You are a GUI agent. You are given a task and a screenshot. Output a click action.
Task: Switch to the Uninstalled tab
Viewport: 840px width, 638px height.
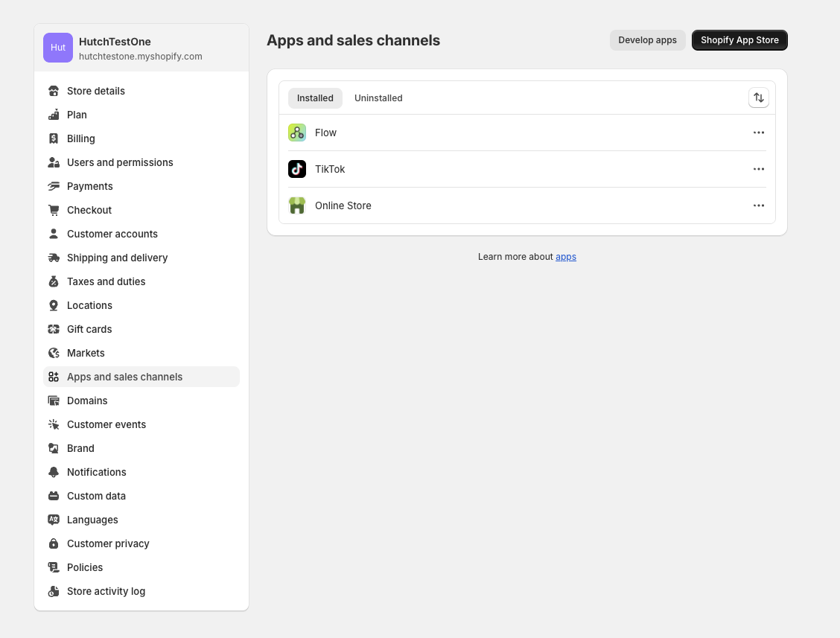tap(378, 98)
